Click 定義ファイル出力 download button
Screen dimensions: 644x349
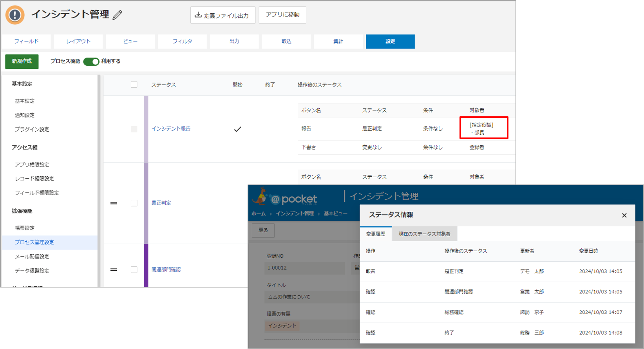click(223, 15)
